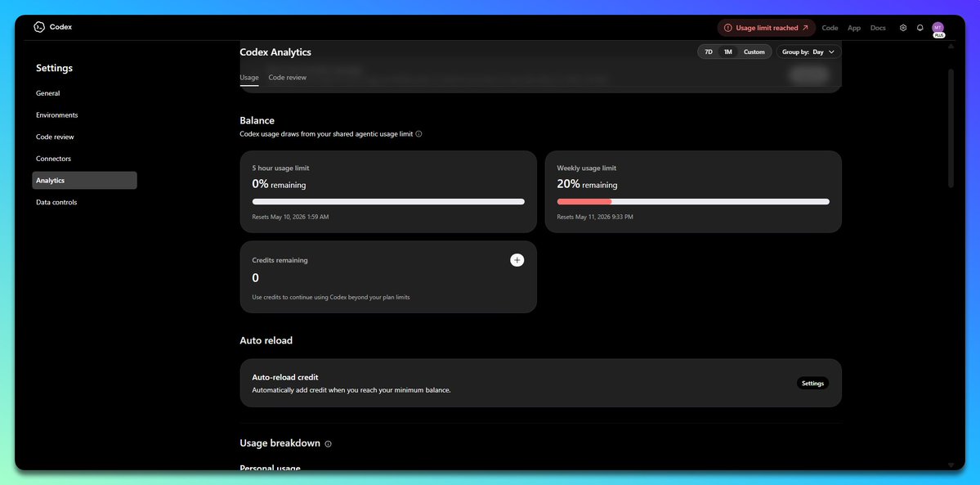Click the Auto-reload credit title

pos(285,377)
